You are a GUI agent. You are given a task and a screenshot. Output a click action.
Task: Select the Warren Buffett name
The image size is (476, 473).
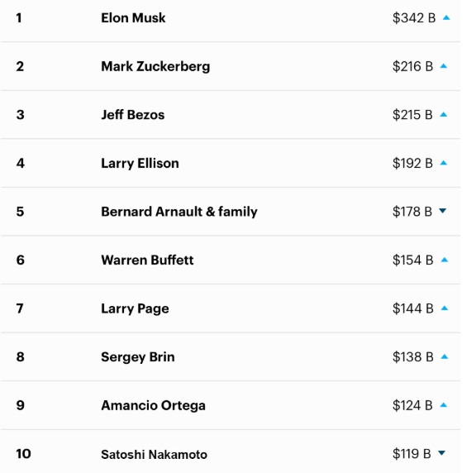pos(147,260)
